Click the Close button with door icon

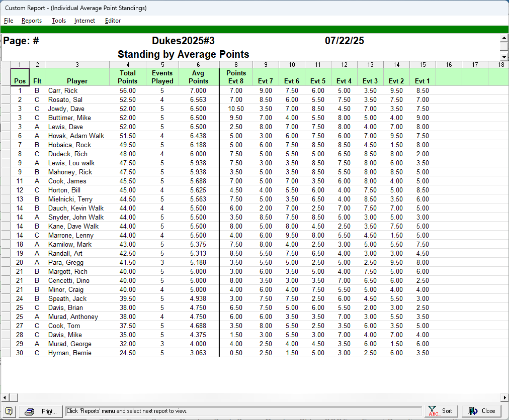[482, 411]
